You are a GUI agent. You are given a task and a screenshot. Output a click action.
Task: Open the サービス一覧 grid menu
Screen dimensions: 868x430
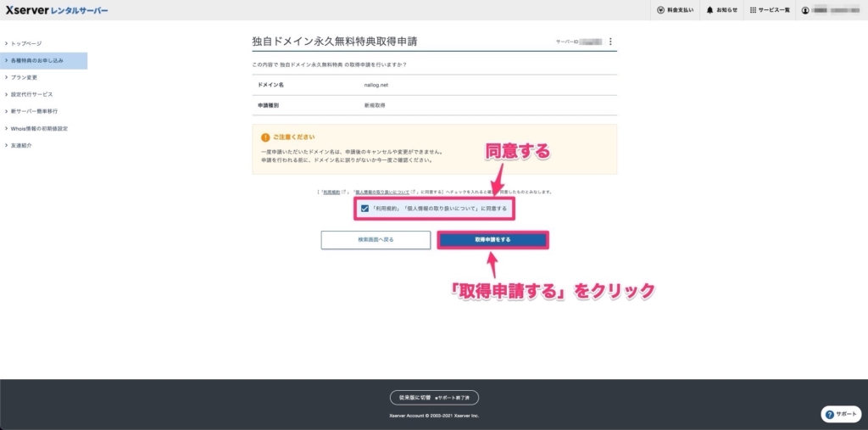[754, 10]
